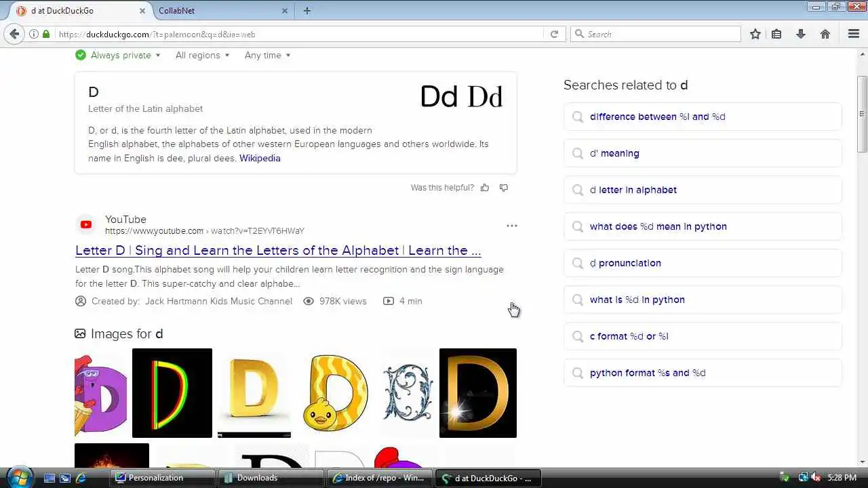The image size is (868, 488).
Task: Click the YouTube video URL text
Action: point(205,231)
